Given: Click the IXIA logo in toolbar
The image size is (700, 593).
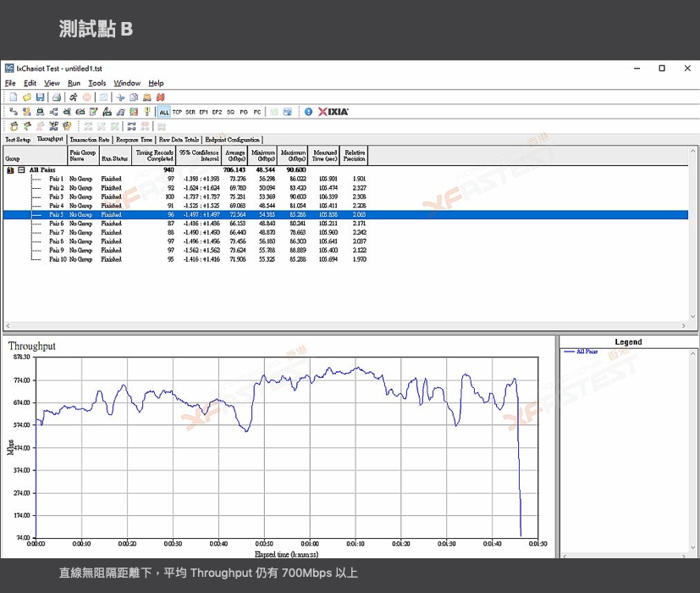Looking at the screenshot, I should pos(333,112).
